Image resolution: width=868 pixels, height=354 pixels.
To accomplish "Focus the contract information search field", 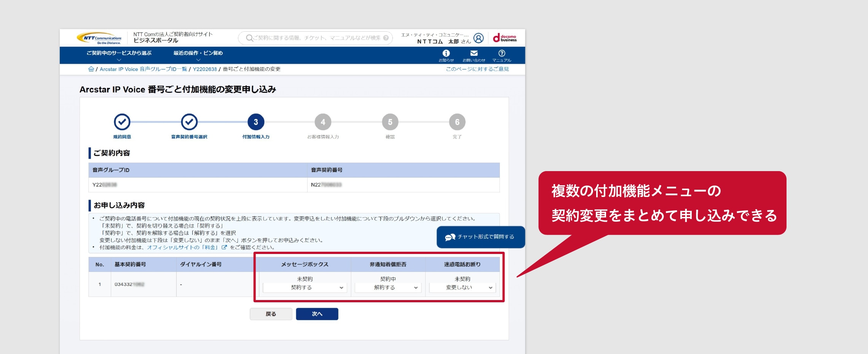I will pos(316,38).
